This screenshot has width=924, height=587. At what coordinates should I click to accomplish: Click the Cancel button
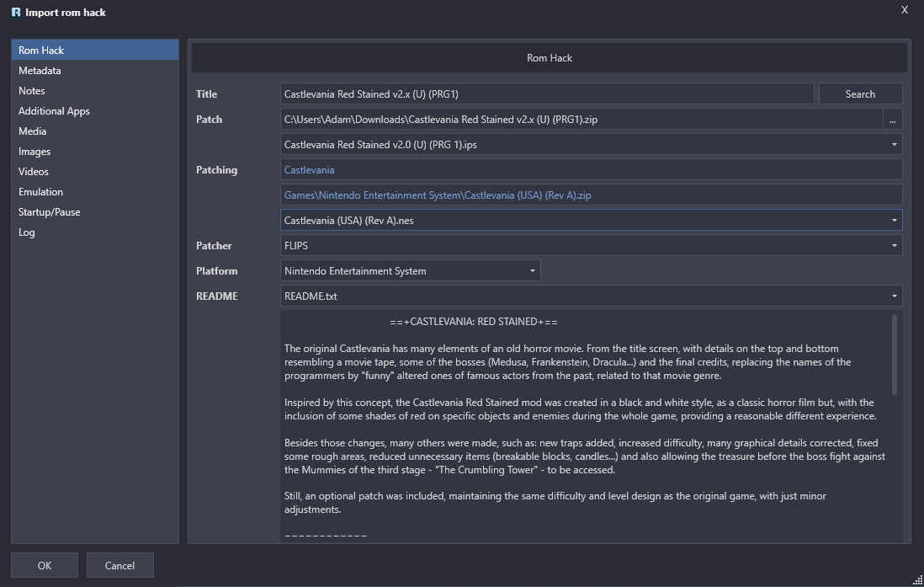(119, 565)
